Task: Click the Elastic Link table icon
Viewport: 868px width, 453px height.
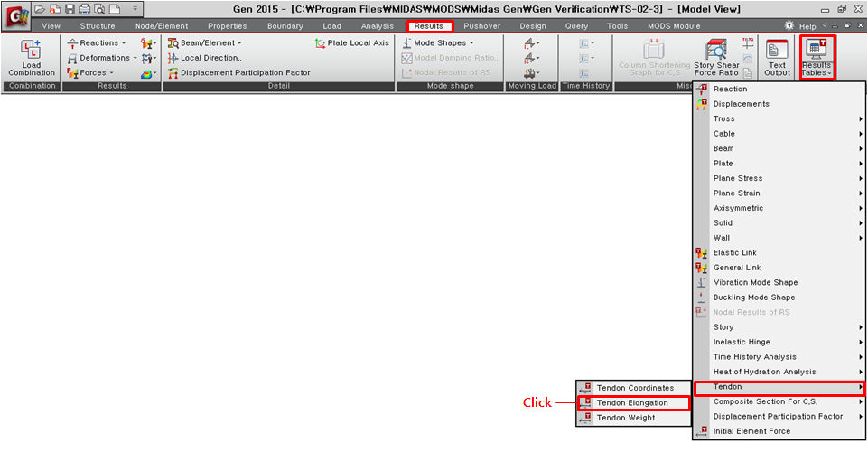Action: click(702, 253)
